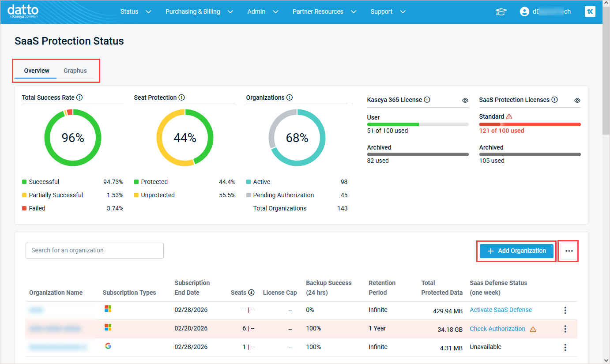Click the Seat Protection info icon
The image size is (610, 364).
[182, 98]
